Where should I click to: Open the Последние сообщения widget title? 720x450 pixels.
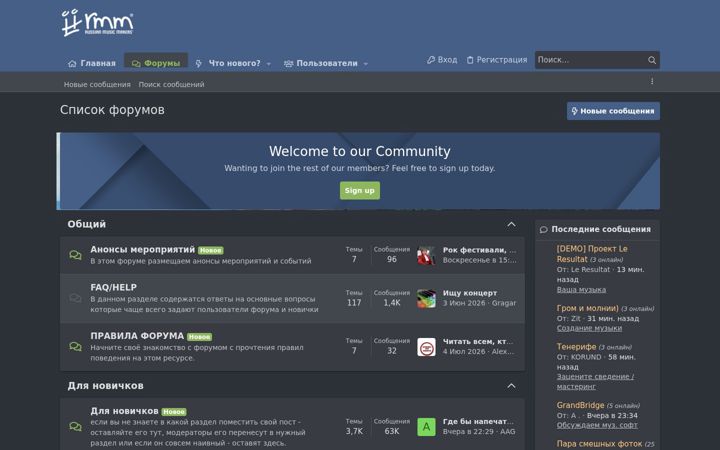tap(601, 229)
